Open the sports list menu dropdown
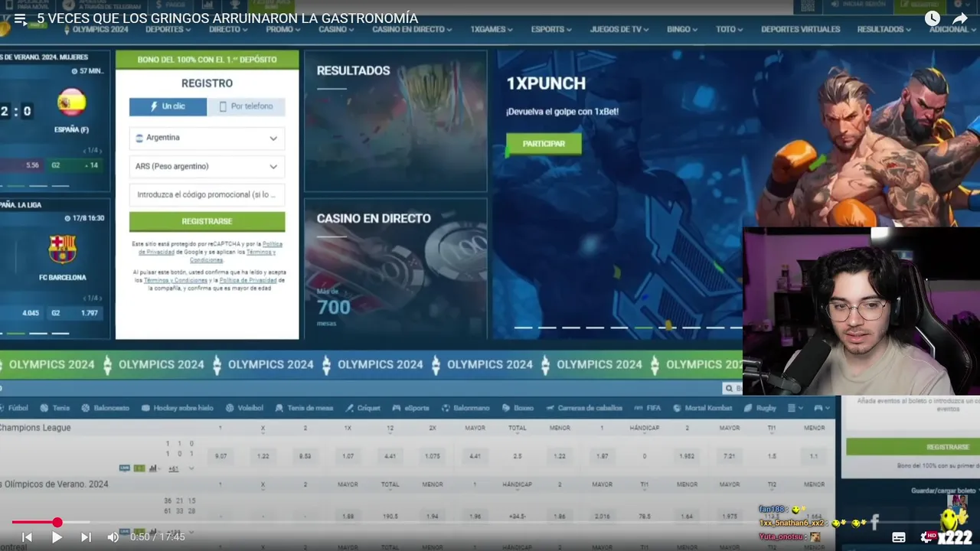The image size is (980, 551). pyautogui.click(x=796, y=408)
